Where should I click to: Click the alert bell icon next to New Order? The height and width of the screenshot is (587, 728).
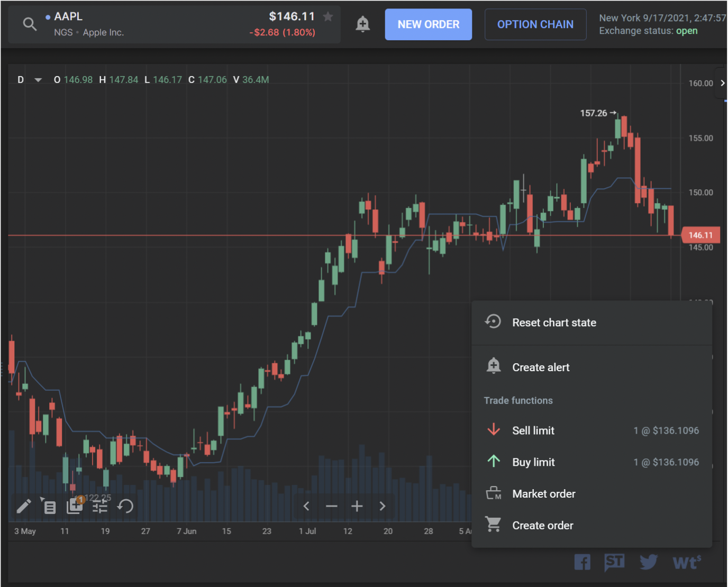pyautogui.click(x=362, y=24)
